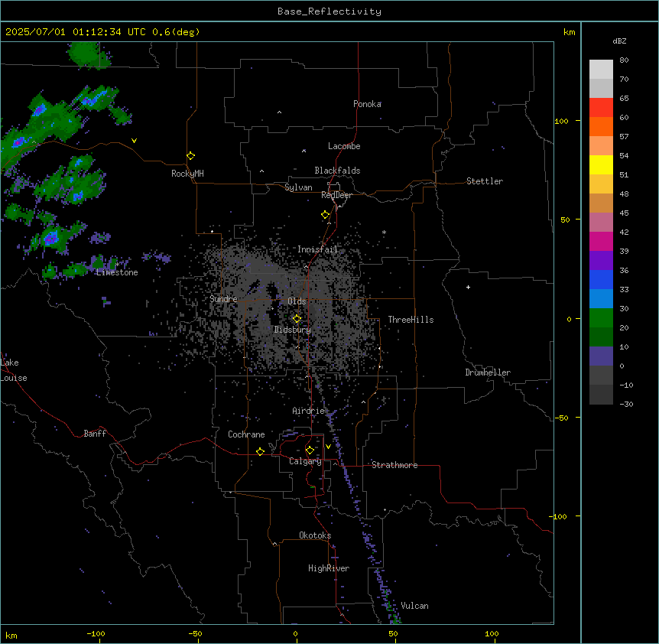659x644 pixels.
Task: Click the 45 value on the dBZ legend
Action: (x=624, y=213)
